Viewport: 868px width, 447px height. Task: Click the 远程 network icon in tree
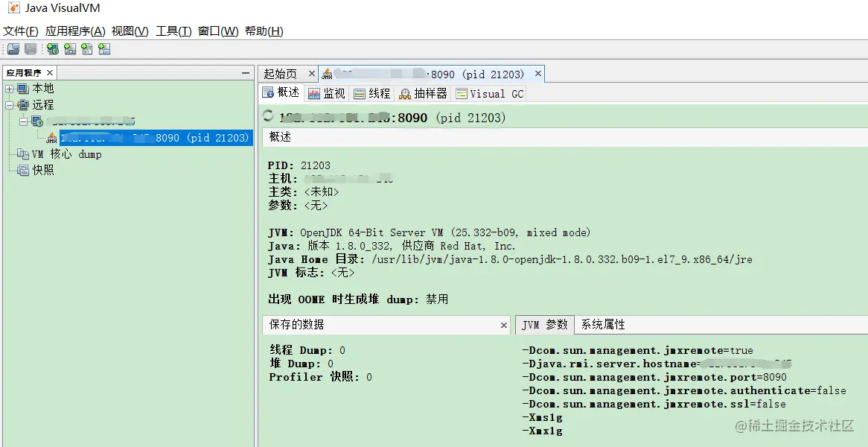22,105
